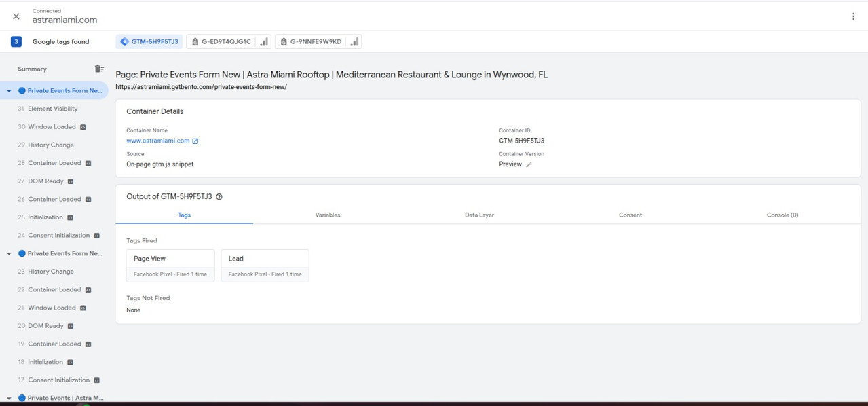Select event 28 Container Loaded

[54, 163]
